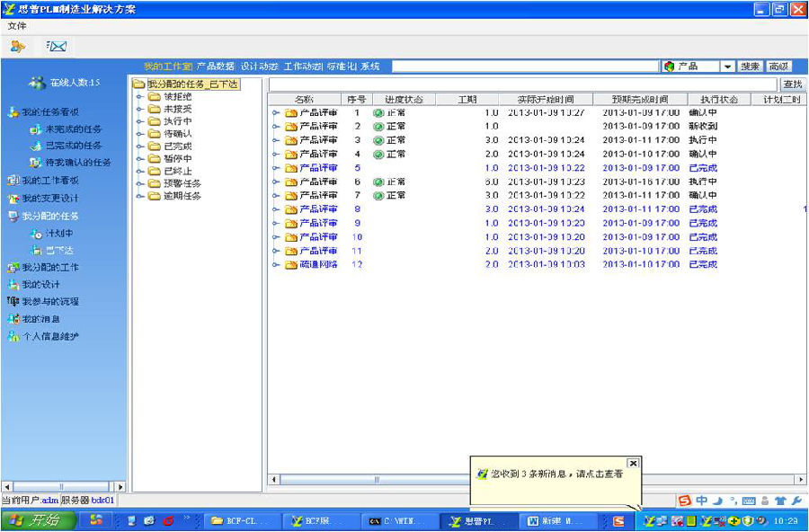
Task: Click 我的变更设计 in the sidebar
Action: [x=49, y=199]
